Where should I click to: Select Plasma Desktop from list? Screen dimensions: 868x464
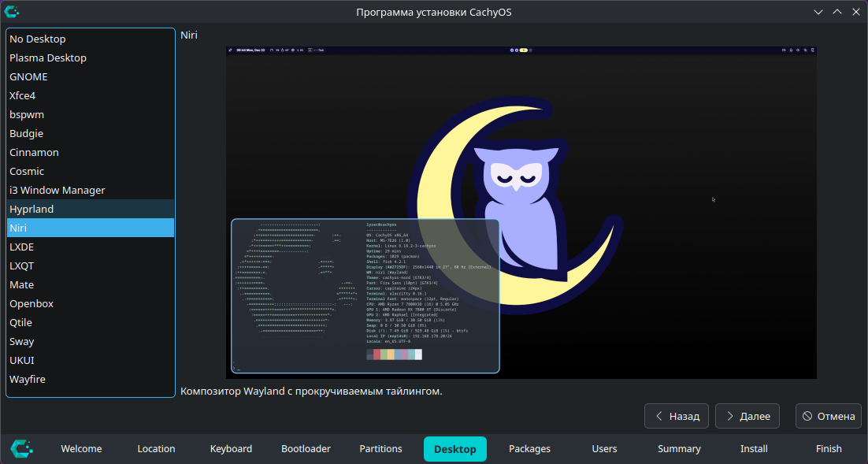tap(91, 58)
